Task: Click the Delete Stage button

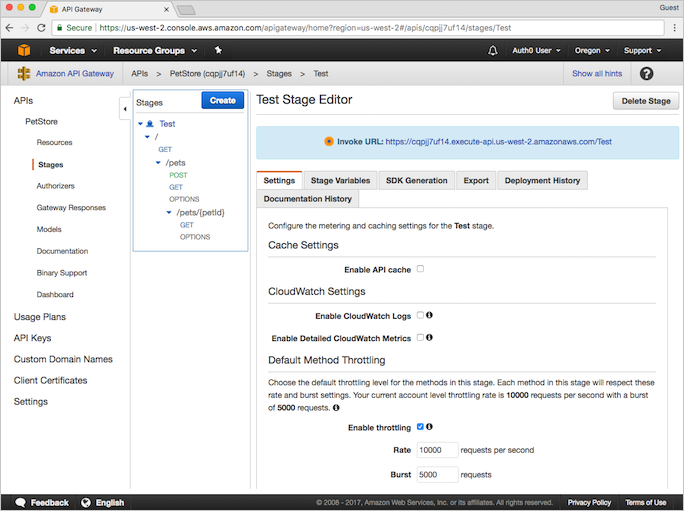Action: pos(646,101)
